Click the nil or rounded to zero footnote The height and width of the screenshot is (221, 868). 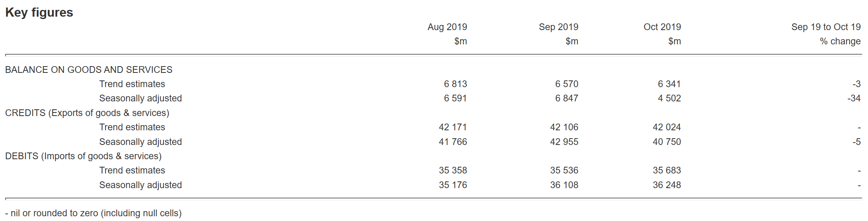tap(93, 213)
